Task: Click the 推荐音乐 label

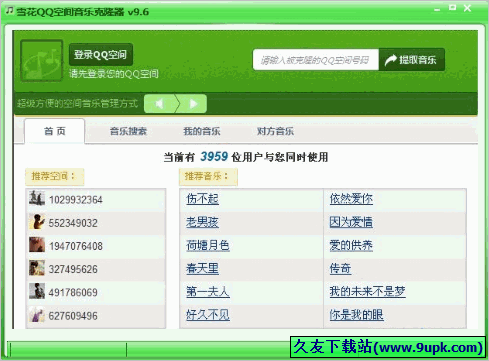Action: coord(208,176)
